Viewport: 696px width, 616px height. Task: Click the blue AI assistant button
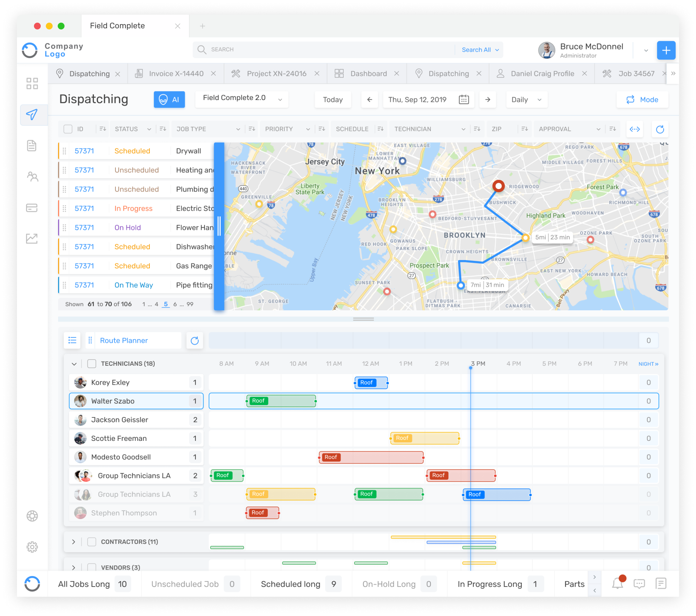tap(169, 99)
